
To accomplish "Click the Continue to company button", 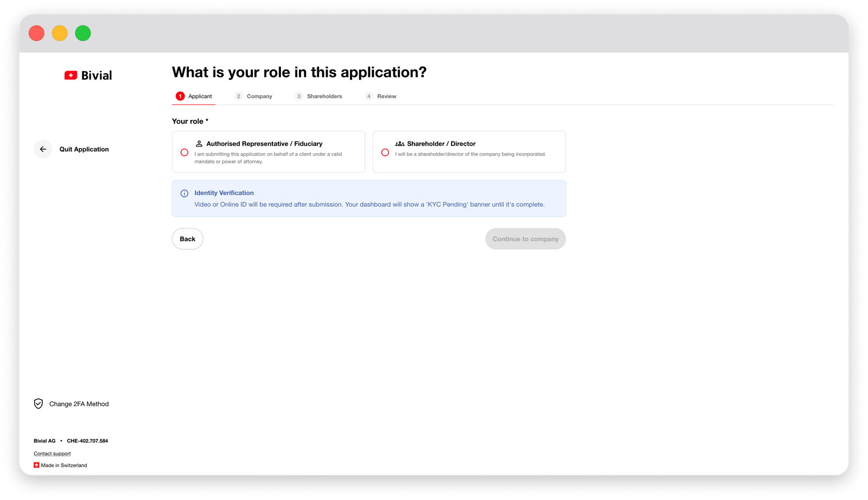I will [x=526, y=239].
